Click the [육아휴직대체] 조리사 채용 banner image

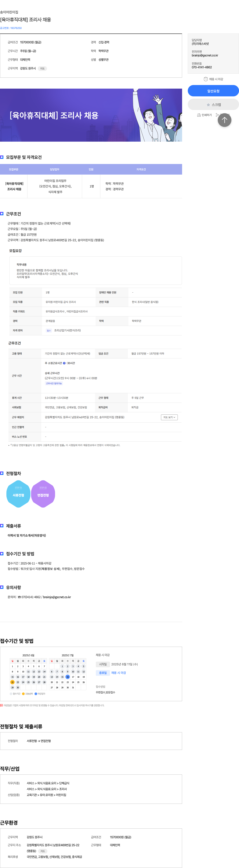[x=91, y=115]
